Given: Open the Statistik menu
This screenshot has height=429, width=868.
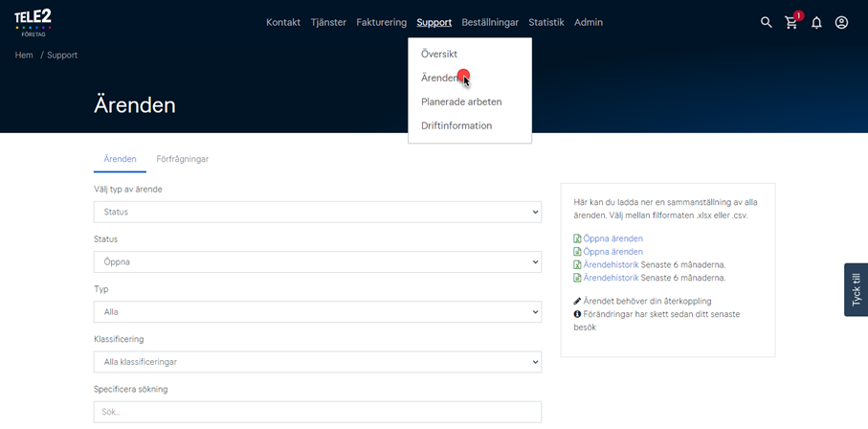Looking at the screenshot, I should pos(546,23).
